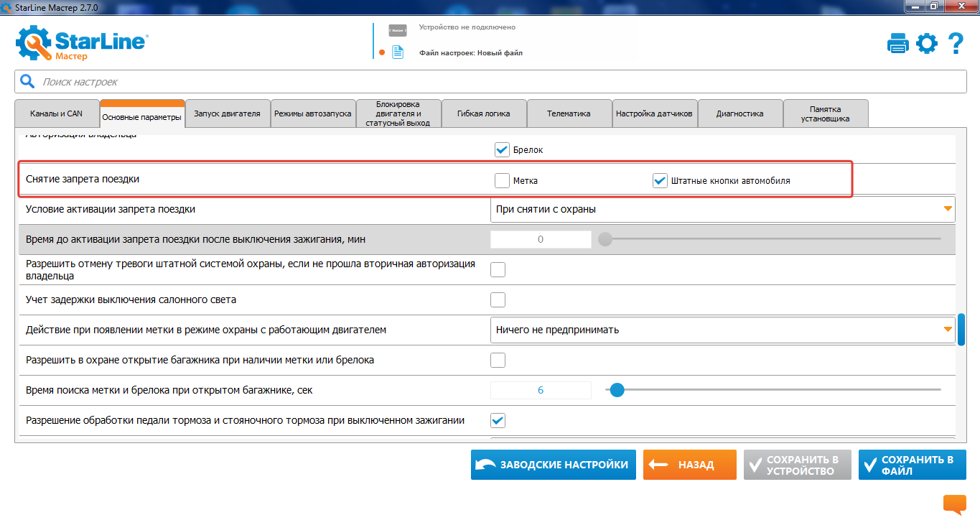Open the orange chat bubble icon
This screenshot has height=520, width=980.
click(x=955, y=505)
